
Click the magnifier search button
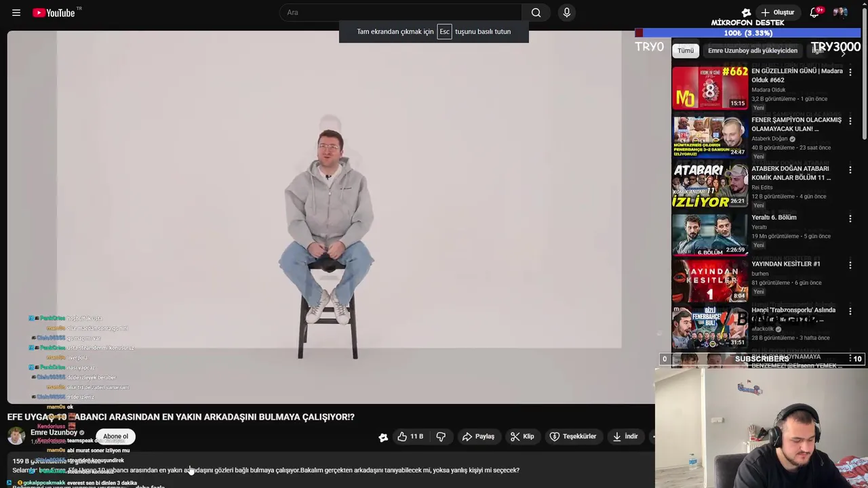tap(536, 12)
